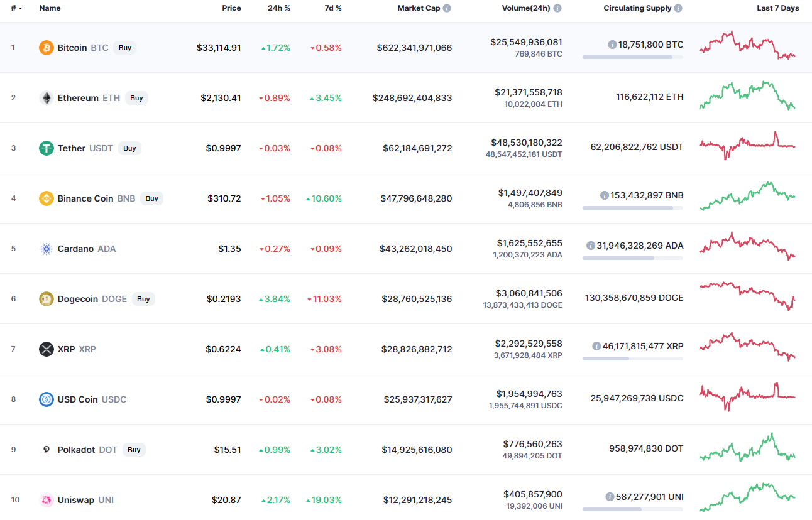Click info icon beside 18,751,800 BTC
This screenshot has height=520, width=812.
(612, 45)
